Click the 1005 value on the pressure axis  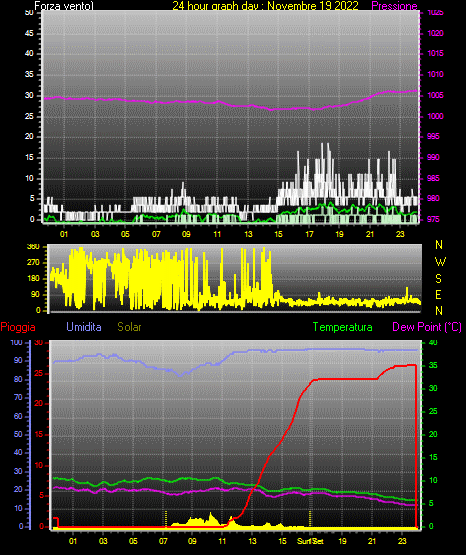[436, 95]
